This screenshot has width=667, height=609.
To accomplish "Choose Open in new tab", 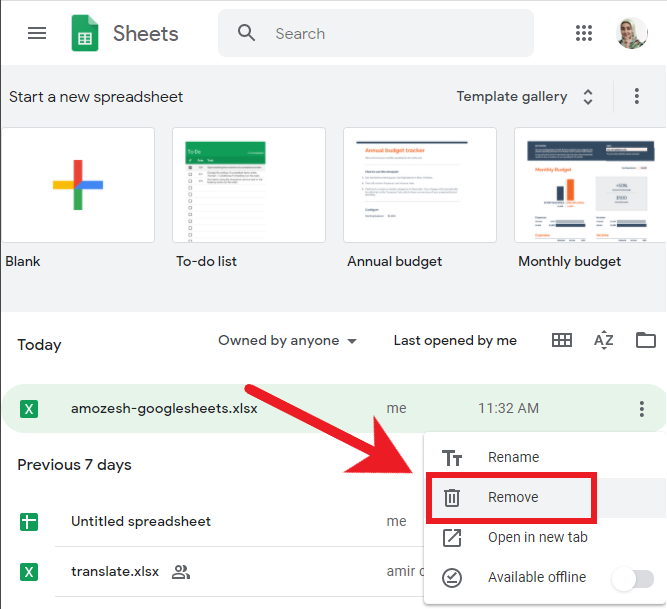I will pyautogui.click(x=544, y=538).
